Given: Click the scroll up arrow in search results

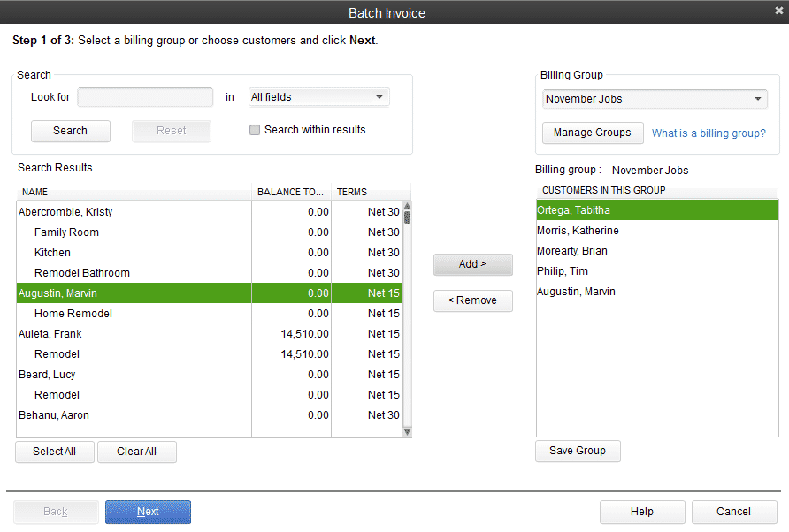Looking at the screenshot, I should [x=407, y=206].
